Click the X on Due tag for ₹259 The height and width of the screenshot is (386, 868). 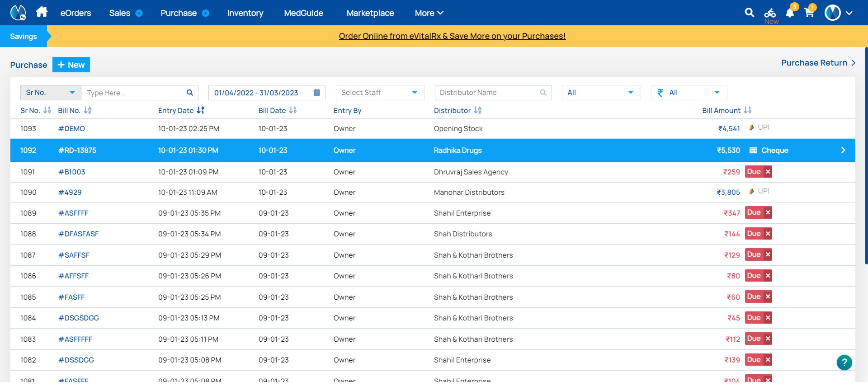pos(768,172)
